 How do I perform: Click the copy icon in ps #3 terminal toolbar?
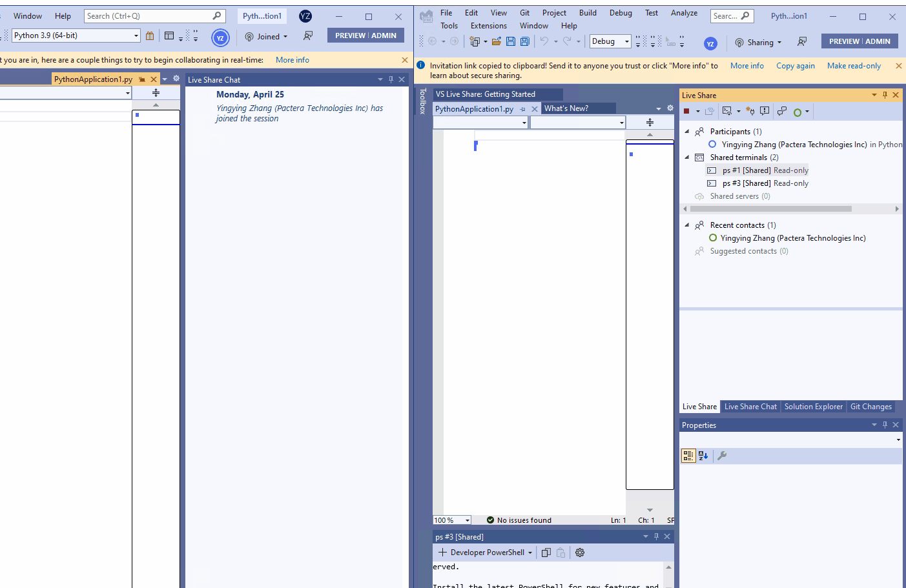pos(546,553)
